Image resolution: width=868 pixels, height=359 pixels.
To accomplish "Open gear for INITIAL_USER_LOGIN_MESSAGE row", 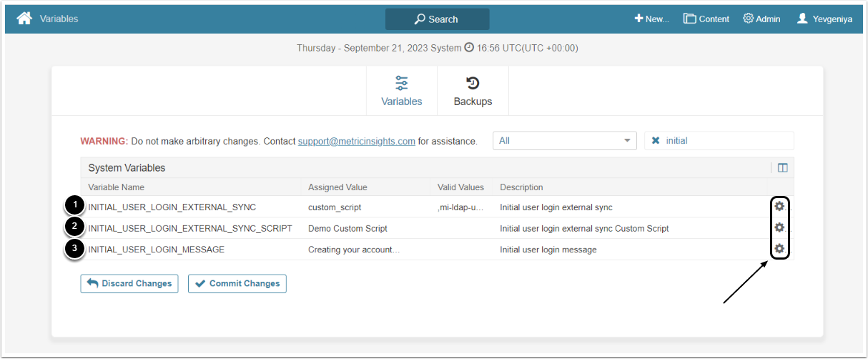I will (x=779, y=250).
